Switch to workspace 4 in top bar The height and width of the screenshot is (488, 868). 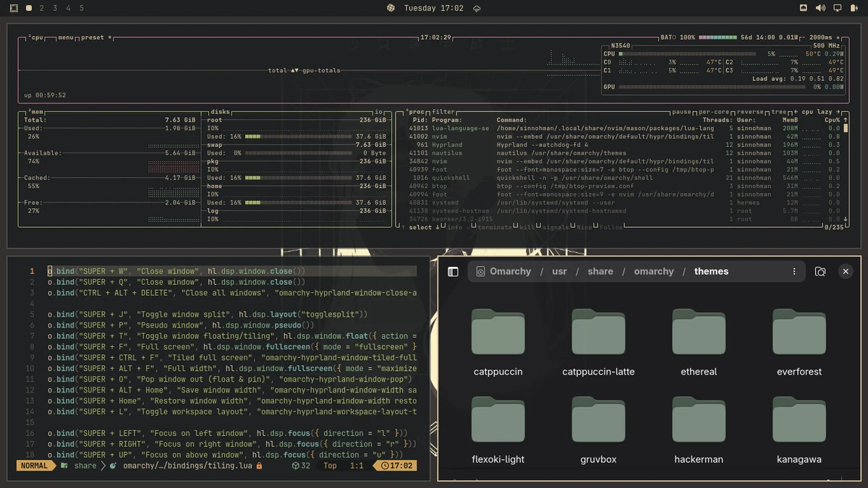coord(68,8)
